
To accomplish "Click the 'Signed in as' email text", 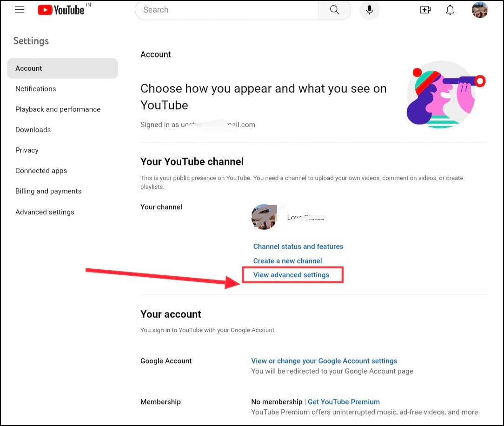I will click(x=198, y=125).
